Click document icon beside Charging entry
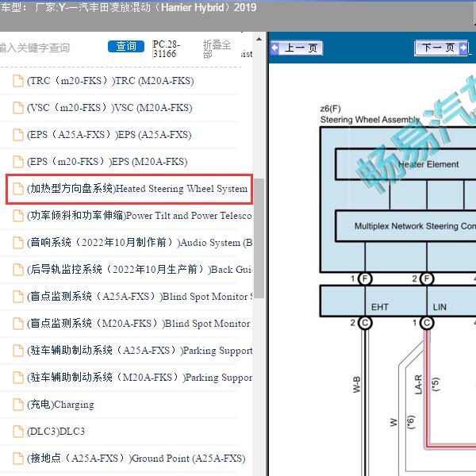 pyautogui.click(x=18, y=405)
